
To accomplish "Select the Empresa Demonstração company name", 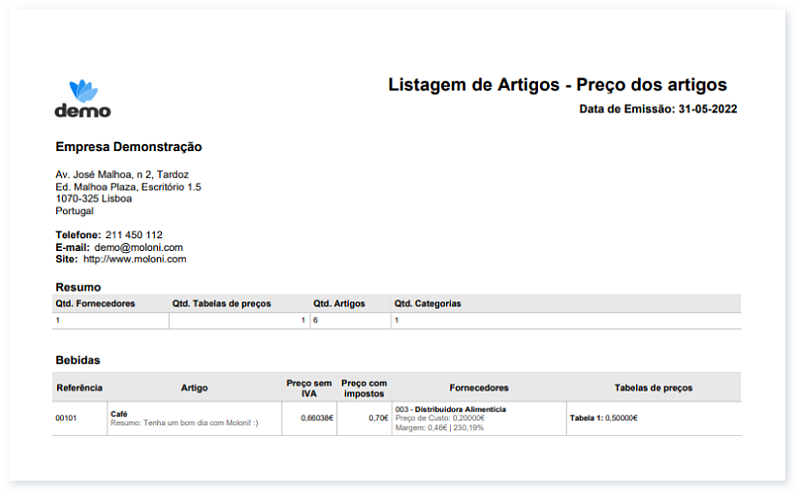I will click(x=128, y=147).
